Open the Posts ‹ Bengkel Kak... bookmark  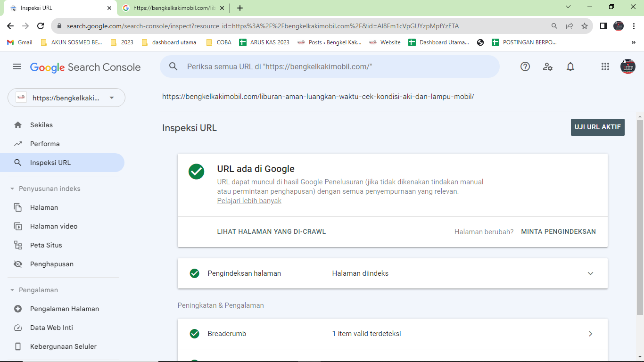point(330,42)
